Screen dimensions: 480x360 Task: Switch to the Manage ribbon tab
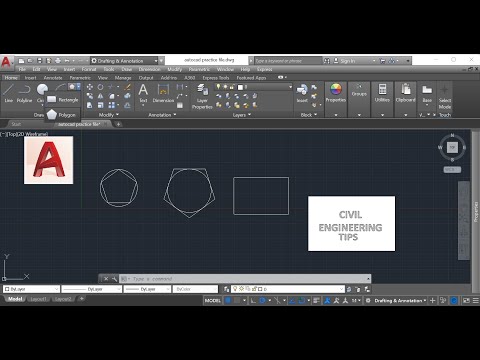point(123,78)
